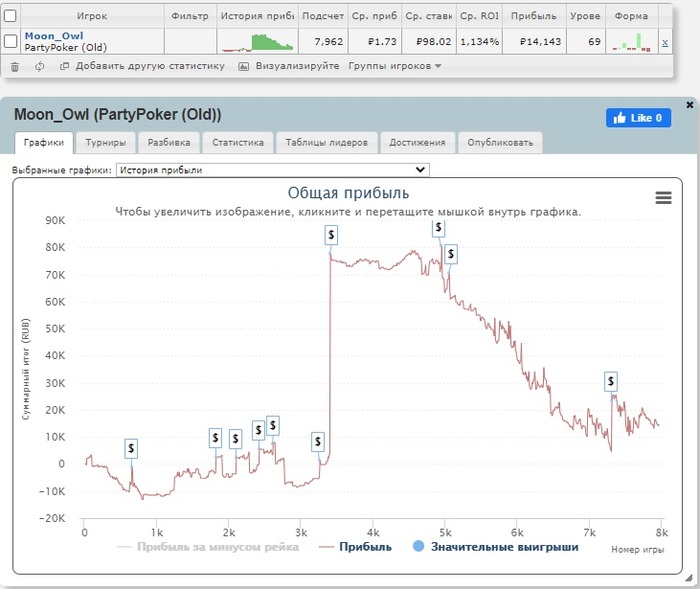Sort by the Подсчет column header

pyautogui.click(x=323, y=16)
